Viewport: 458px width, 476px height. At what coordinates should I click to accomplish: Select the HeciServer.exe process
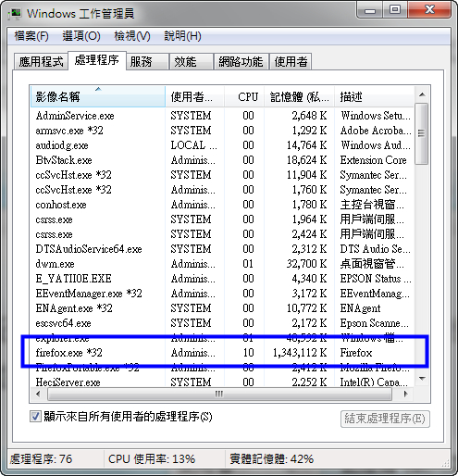[x=222, y=382]
